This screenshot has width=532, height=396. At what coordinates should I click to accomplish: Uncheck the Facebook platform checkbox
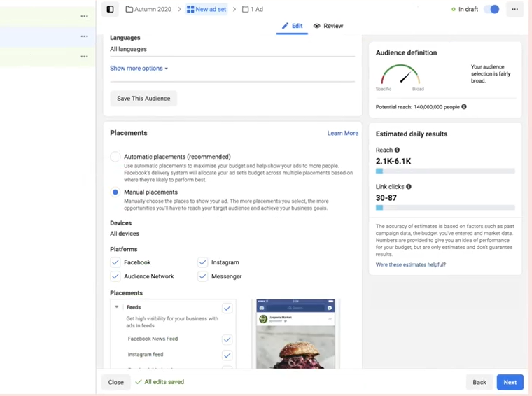click(115, 262)
